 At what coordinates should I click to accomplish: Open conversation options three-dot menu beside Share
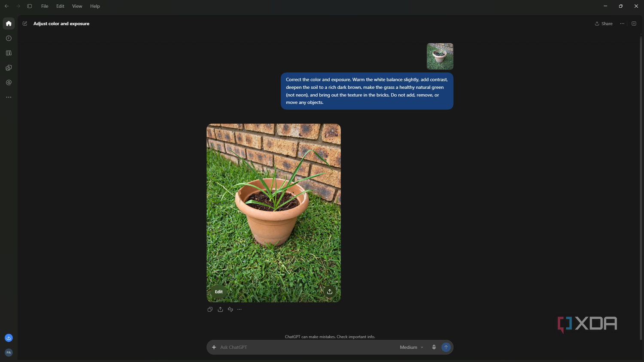[622, 24]
